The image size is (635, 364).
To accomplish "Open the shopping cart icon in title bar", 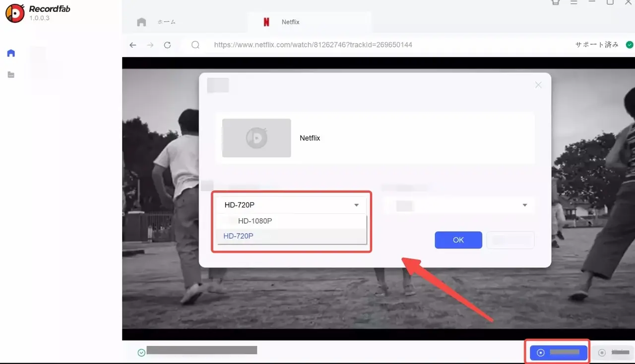I will (x=556, y=2).
